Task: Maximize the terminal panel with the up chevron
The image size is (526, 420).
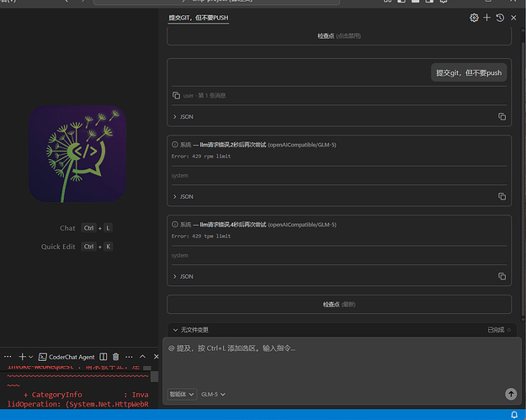Action: (x=142, y=357)
